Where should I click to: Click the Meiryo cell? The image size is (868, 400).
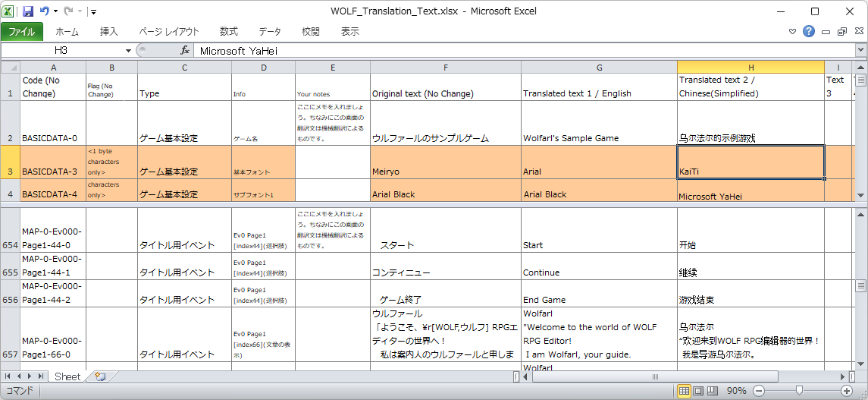coord(446,162)
